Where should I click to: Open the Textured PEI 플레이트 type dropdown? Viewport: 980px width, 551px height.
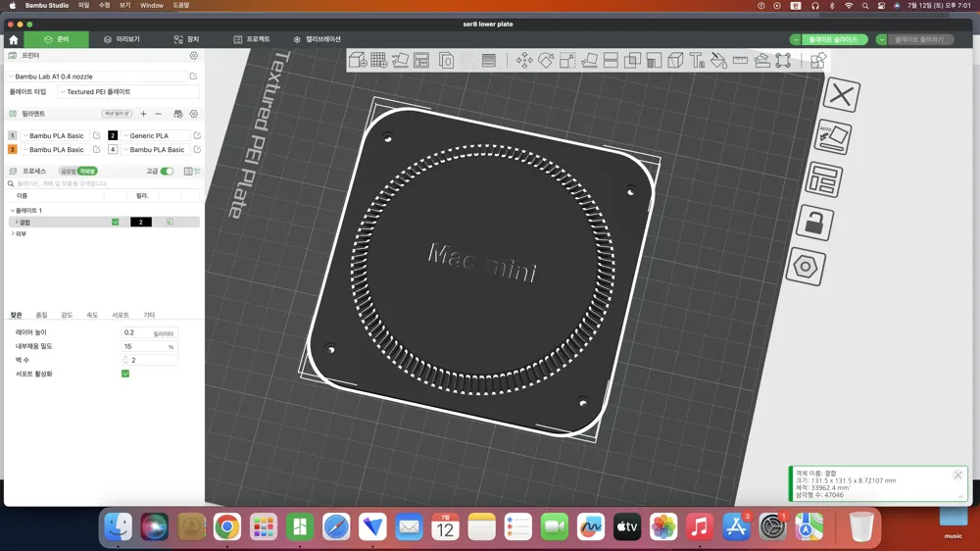(x=128, y=92)
